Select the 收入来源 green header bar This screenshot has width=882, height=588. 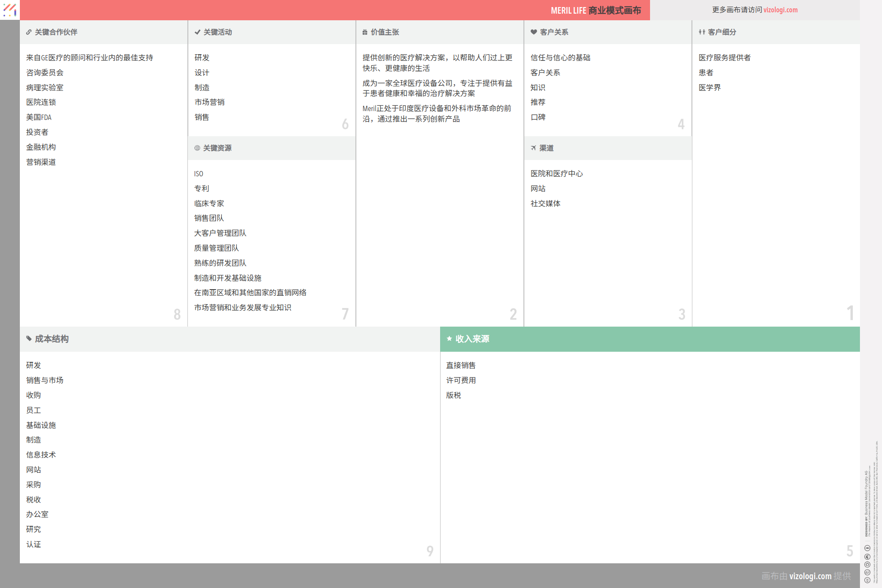650,339
